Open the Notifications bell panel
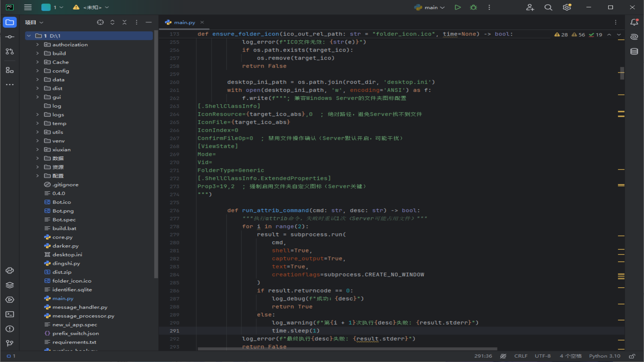 tap(634, 22)
